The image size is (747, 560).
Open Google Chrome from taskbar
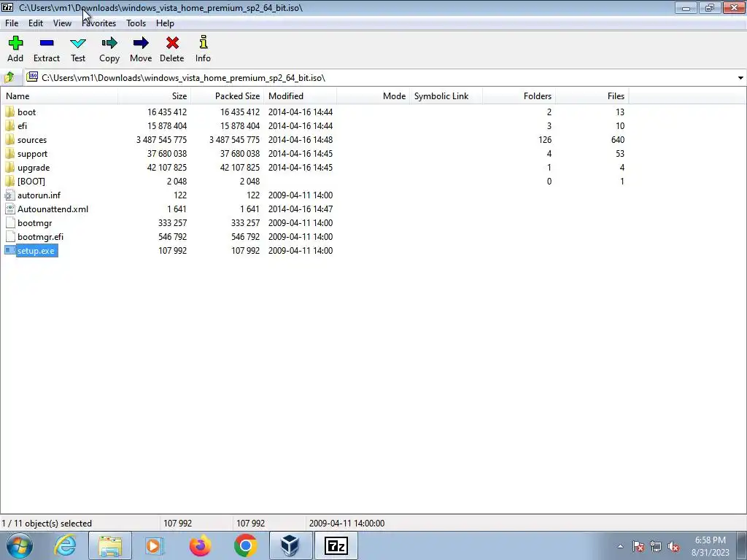(x=245, y=545)
